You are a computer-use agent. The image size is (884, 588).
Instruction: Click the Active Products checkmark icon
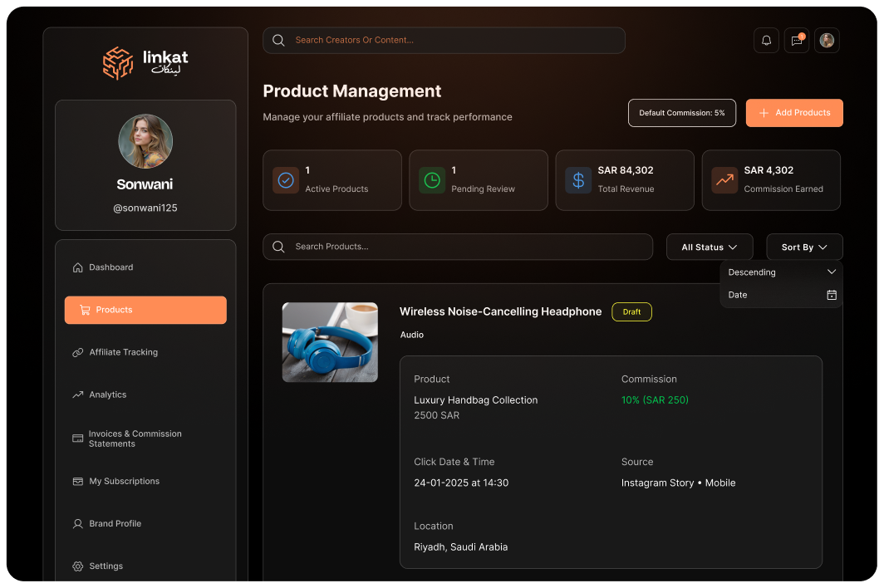(x=286, y=180)
